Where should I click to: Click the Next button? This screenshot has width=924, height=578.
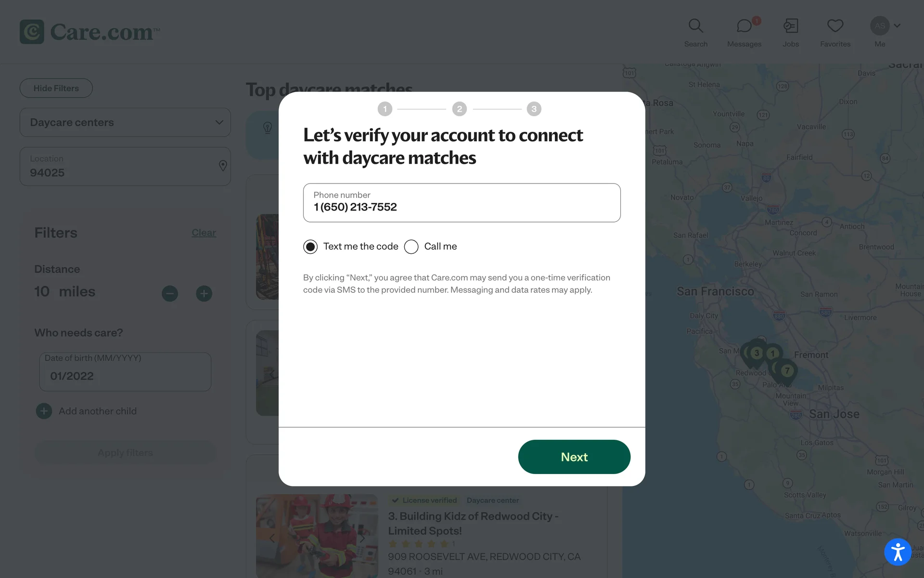point(574,457)
